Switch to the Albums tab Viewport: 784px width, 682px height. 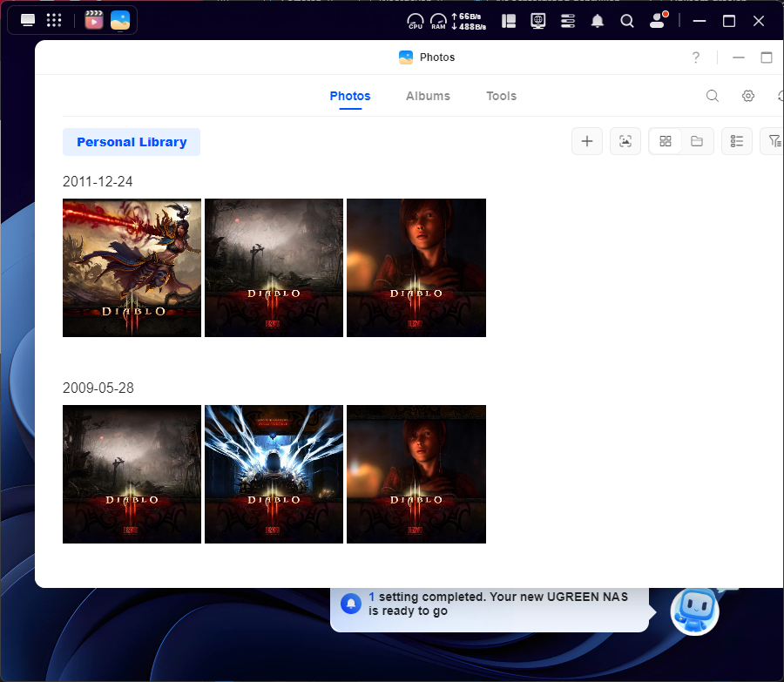tap(428, 96)
